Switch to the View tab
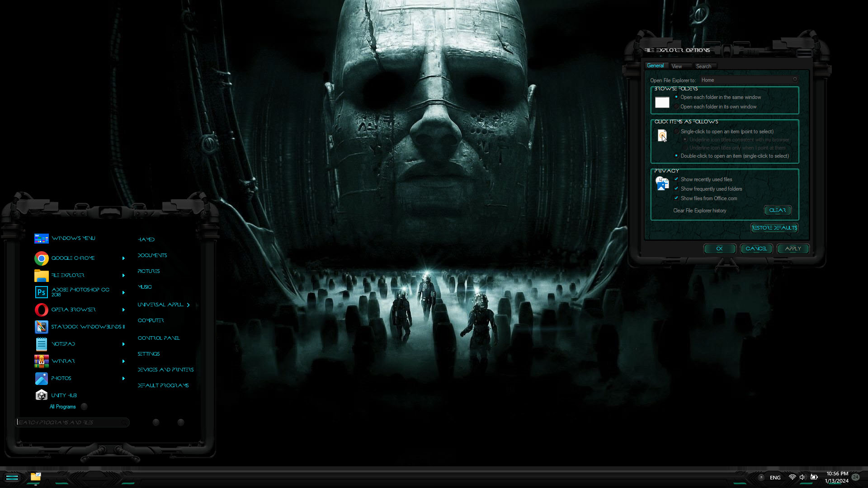Viewport: 868px width, 488px height. [677, 66]
